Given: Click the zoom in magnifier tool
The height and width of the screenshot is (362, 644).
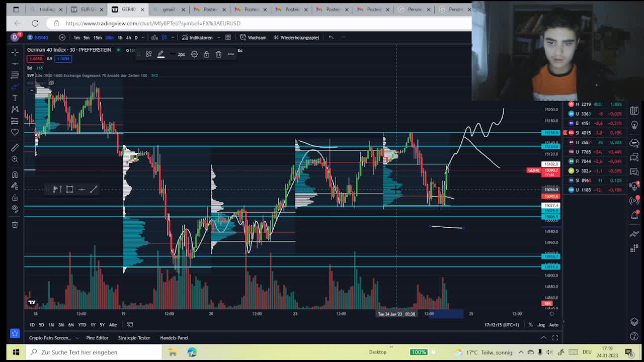Looking at the screenshot, I should (15, 159).
